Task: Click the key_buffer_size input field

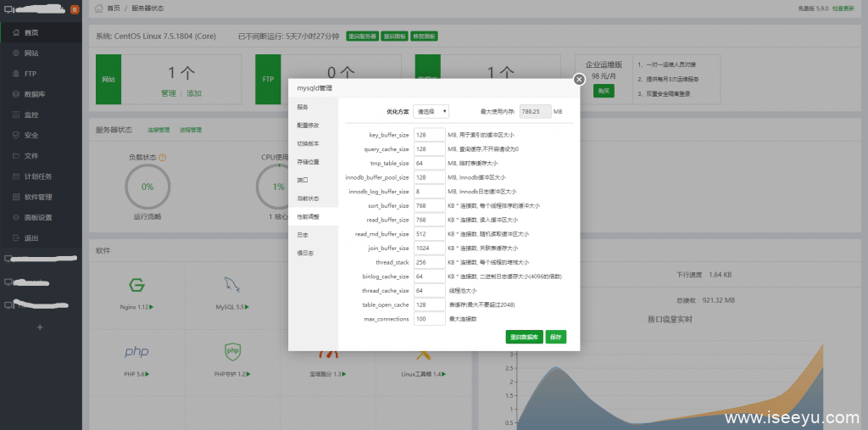Action: pyautogui.click(x=430, y=135)
